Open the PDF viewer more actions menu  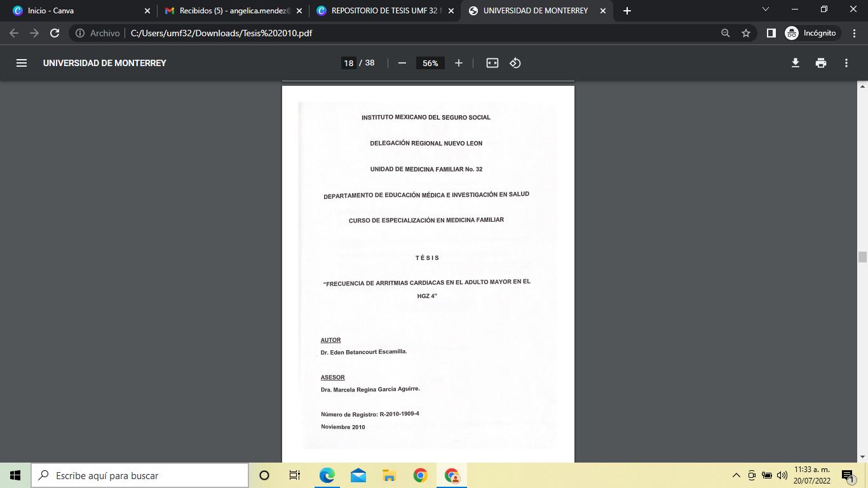(x=846, y=63)
